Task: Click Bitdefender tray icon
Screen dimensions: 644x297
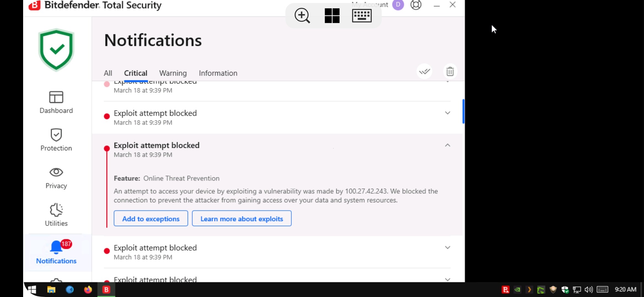Action: point(505,290)
